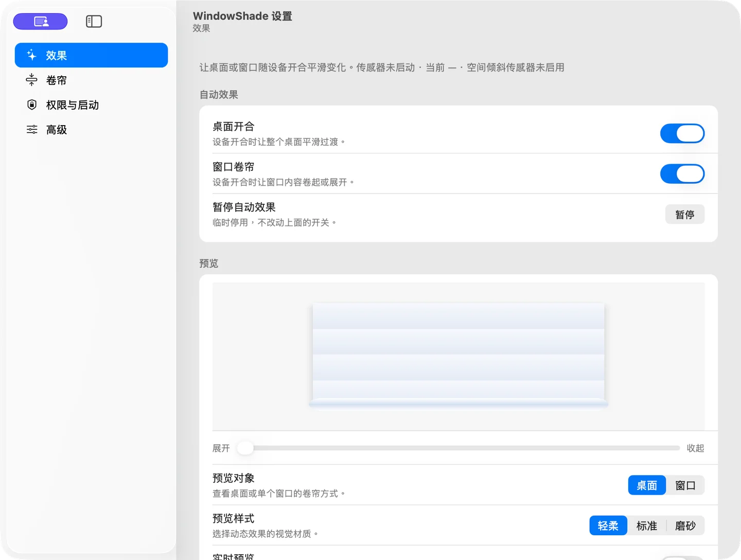The image size is (741, 560).
Task: Click the 选择动态效果的视觉材质 description
Action: tap(266, 534)
